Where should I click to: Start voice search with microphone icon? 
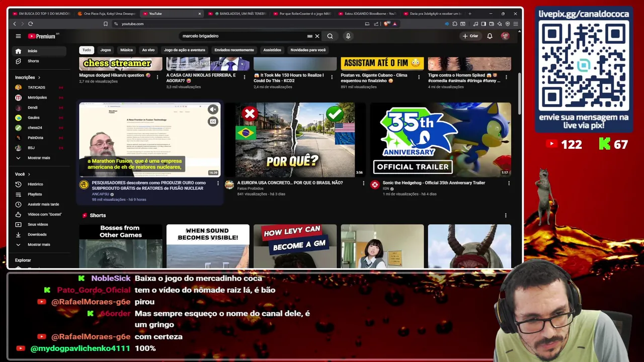click(348, 36)
